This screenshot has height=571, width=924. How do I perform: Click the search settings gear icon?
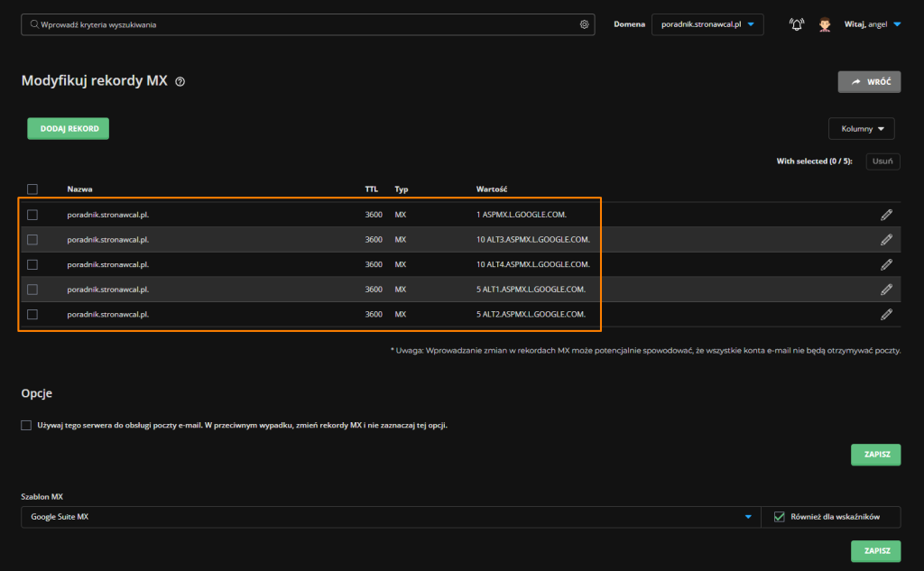click(x=584, y=24)
